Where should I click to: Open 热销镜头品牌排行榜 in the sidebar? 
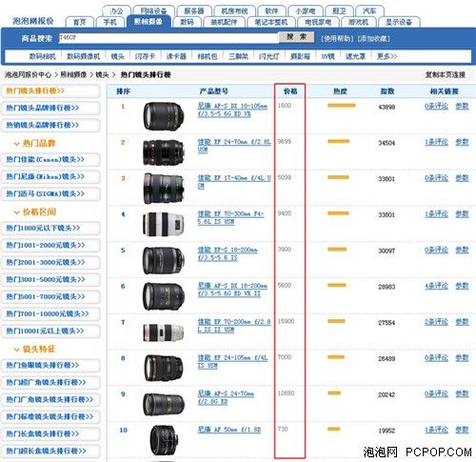[50, 125]
